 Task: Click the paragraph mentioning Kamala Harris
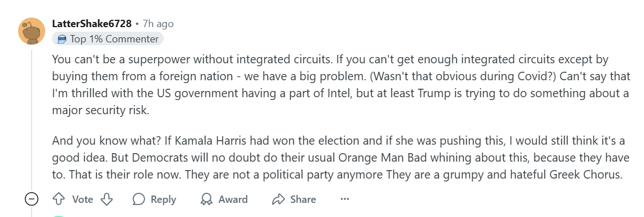coord(339,158)
